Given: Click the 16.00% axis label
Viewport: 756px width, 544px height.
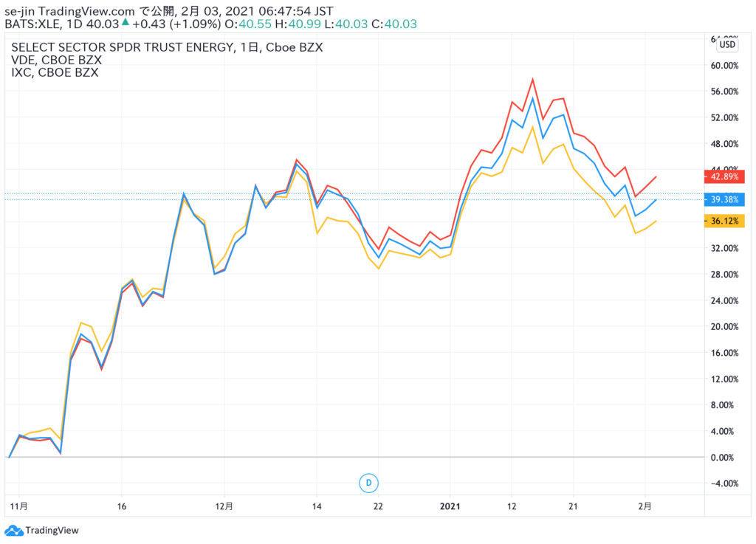Looking at the screenshot, I should coord(724,353).
